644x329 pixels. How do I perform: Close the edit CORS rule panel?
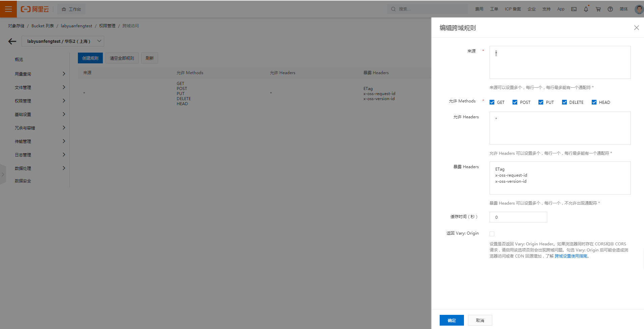pyautogui.click(x=636, y=28)
